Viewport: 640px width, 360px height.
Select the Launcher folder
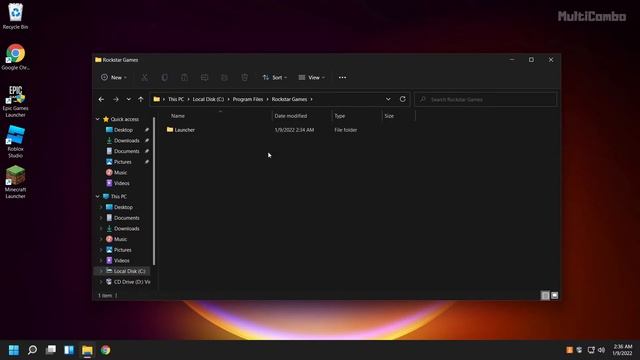[181, 130]
